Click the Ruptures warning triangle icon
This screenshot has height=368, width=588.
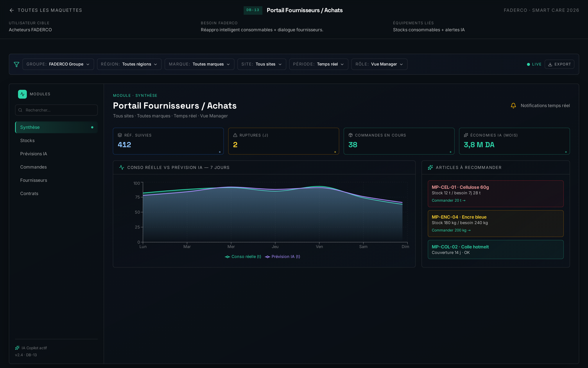tap(235, 135)
